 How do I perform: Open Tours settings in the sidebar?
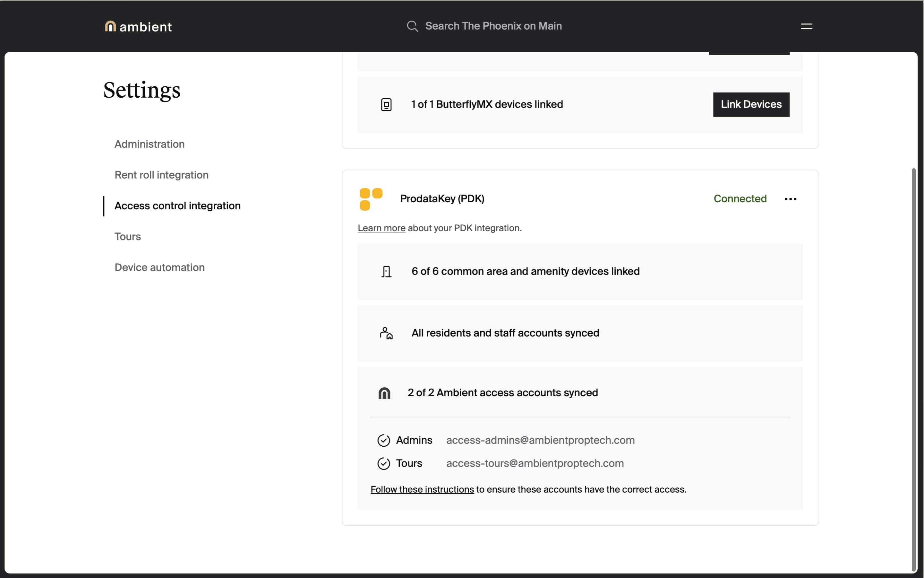[127, 237]
